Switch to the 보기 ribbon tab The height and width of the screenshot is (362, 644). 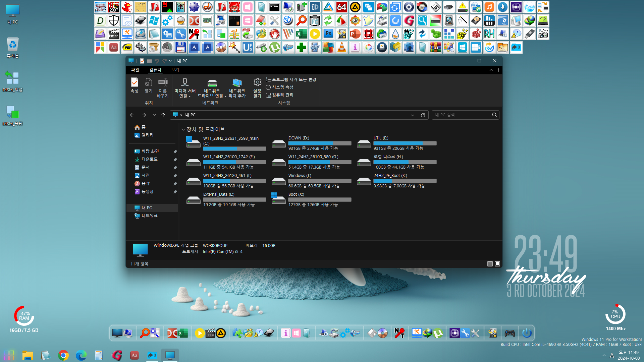(x=175, y=70)
